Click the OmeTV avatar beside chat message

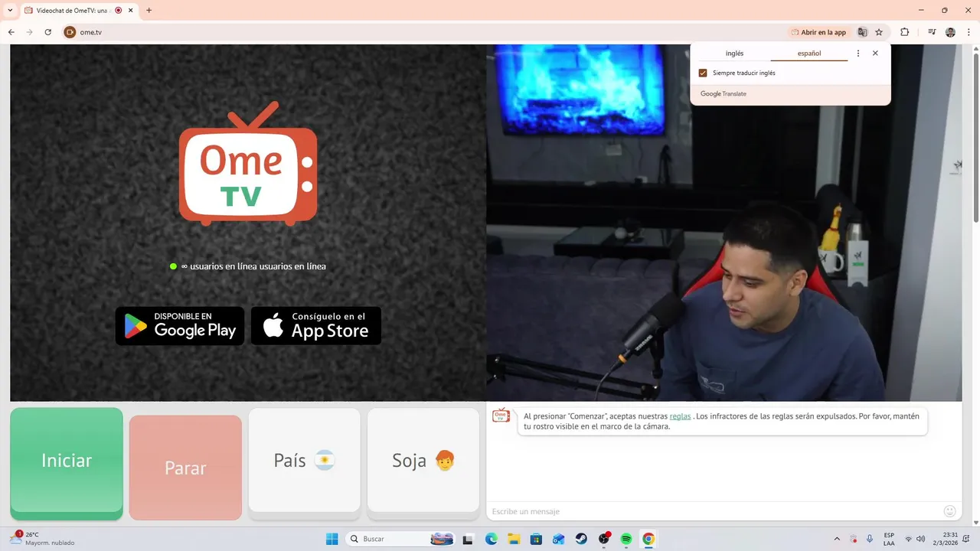pyautogui.click(x=501, y=416)
